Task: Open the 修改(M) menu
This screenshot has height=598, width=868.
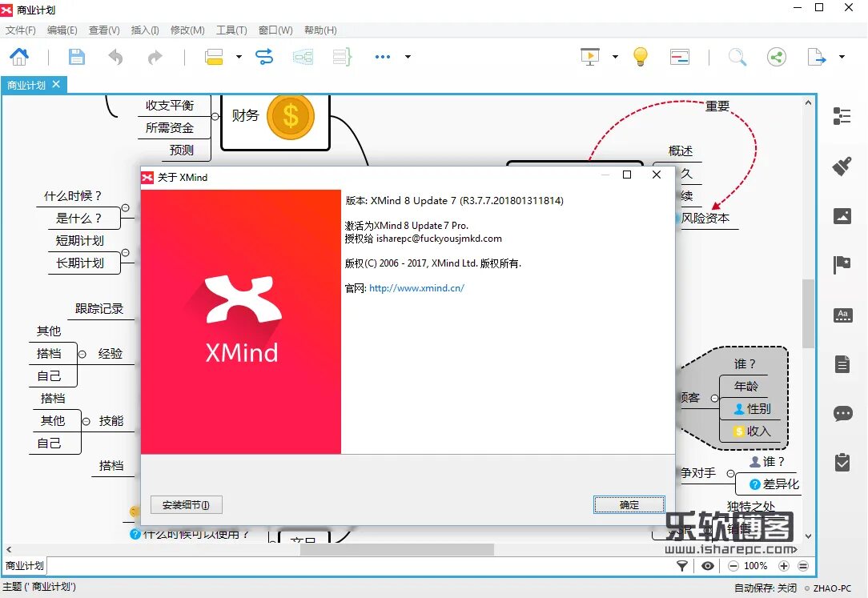Action: click(x=187, y=30)
